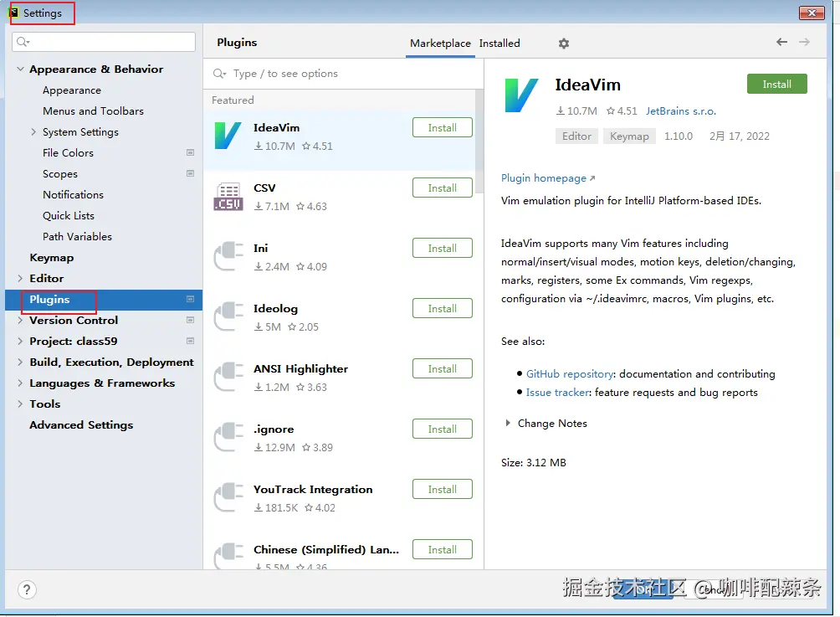Expand the Change Notes disclosure triangle
The image size is (840, 617).
click(507, 423)
